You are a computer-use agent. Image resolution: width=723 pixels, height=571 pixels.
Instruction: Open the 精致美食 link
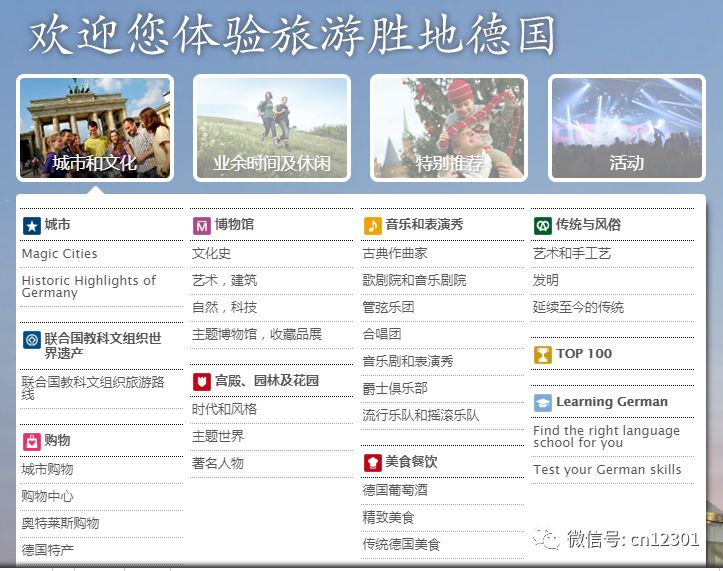pyautogui.click(x=388, y=517)
